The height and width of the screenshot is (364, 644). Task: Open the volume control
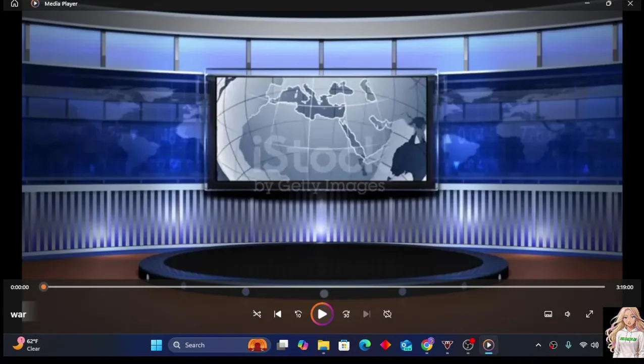point(568,314)
